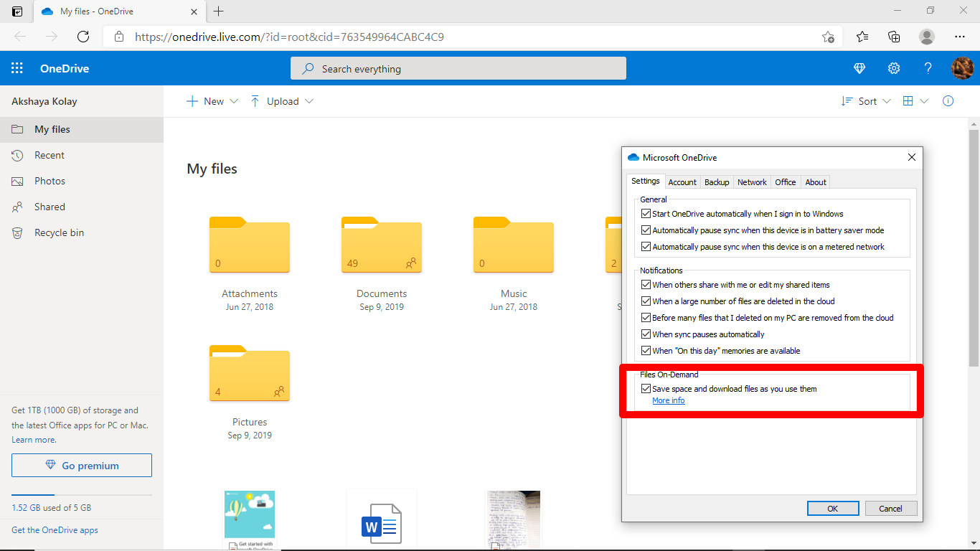Open the handwritten note image thumbnail
The height and width of the screenshot is (551, 980).
514,520
